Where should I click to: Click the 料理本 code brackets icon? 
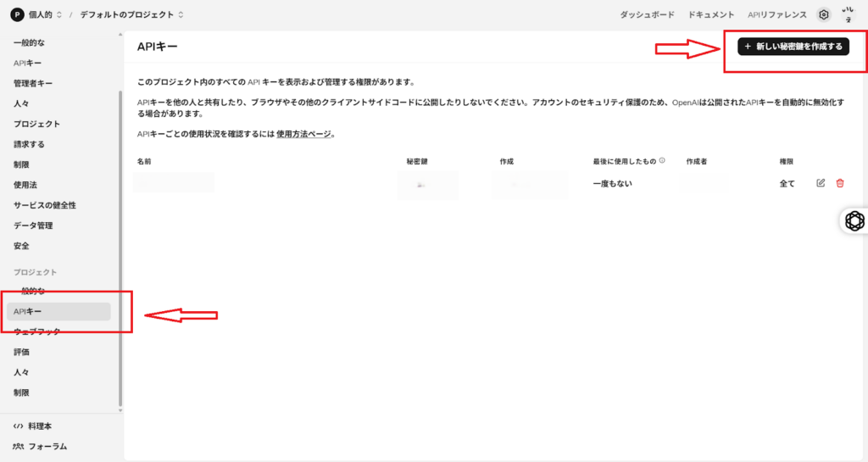point(19,426)
